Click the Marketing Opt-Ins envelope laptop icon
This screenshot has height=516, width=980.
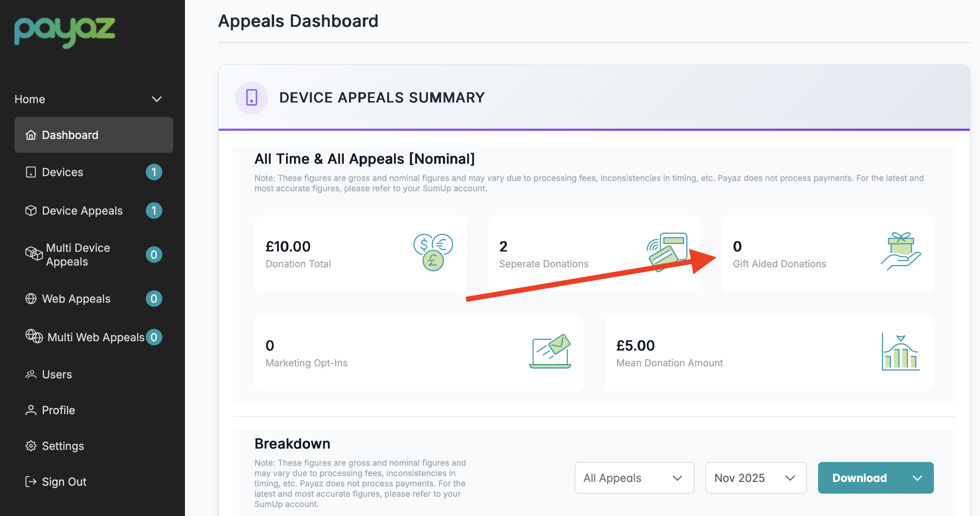click(550, 351)
